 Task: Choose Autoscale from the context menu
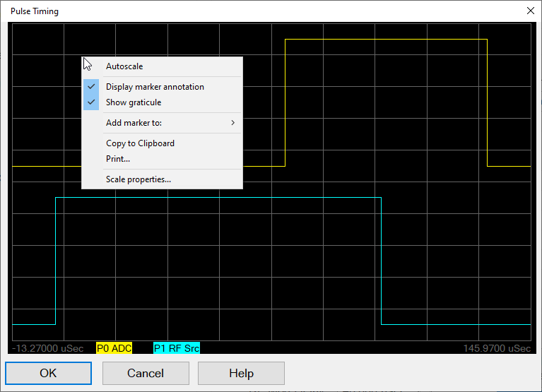coord(124,66)
